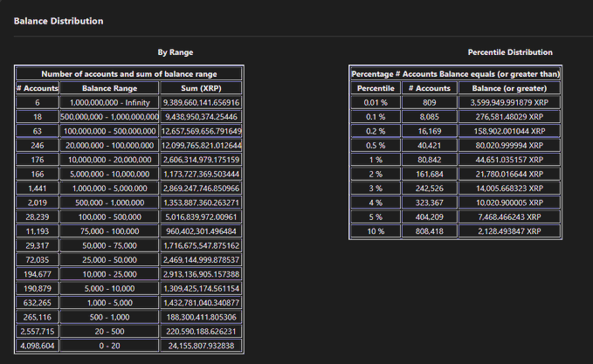Select the 4 % percentile cell
Screen dimensions: 593x364
[x=376, y=203]
